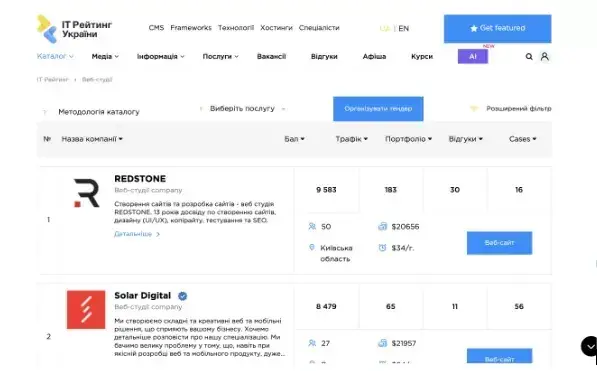597x371 pixels.
Task: Open the Виберіть послугу dropdown
Action: [243, 109]
